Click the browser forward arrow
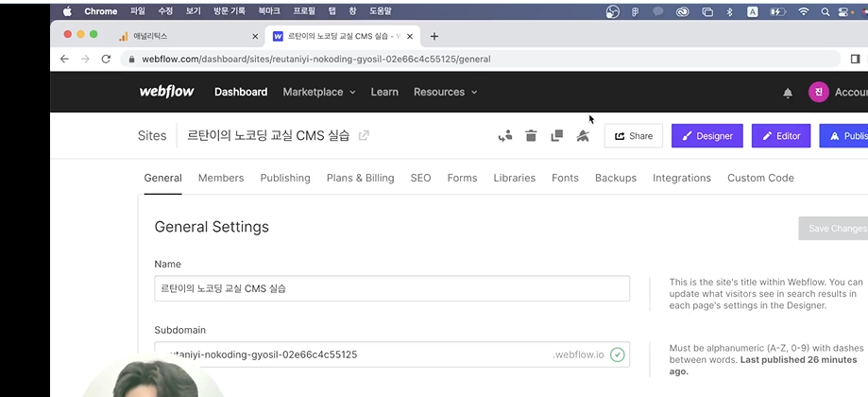This screenshot has height=397, width=868. pyautogui.click(x=85, y=59)
